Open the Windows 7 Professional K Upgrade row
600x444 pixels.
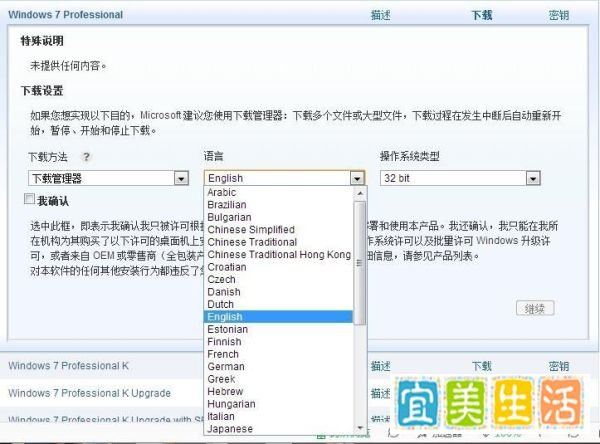pos(90,393)
